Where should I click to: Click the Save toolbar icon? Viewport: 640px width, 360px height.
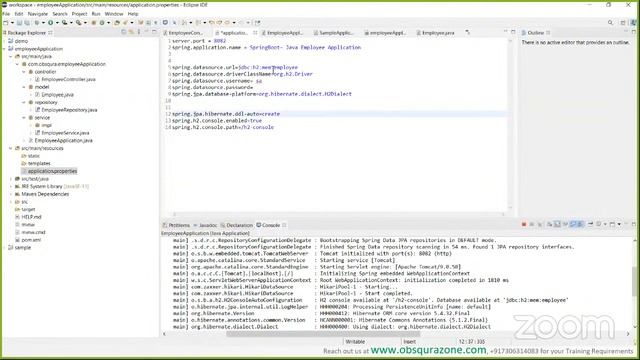point(19,23)
